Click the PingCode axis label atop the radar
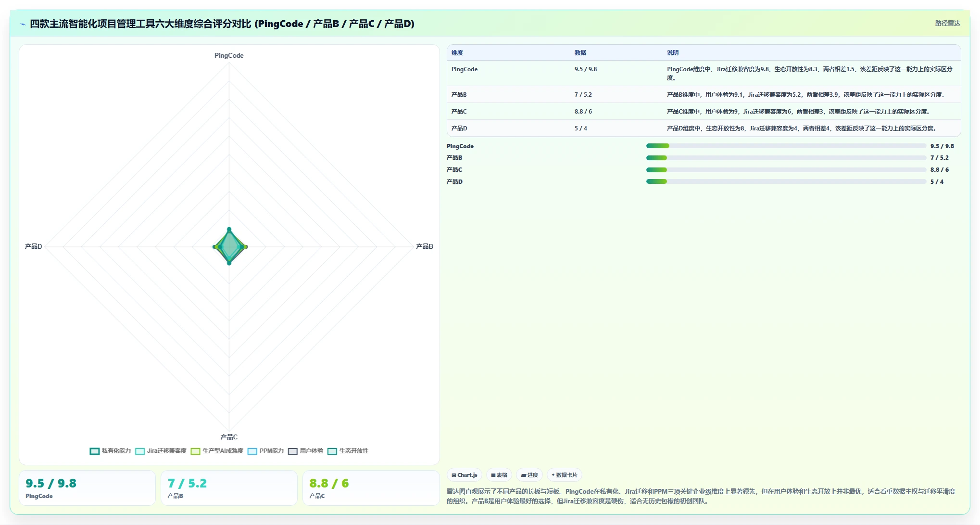This screenshot has width=980, height=525. tap(229, 55)
